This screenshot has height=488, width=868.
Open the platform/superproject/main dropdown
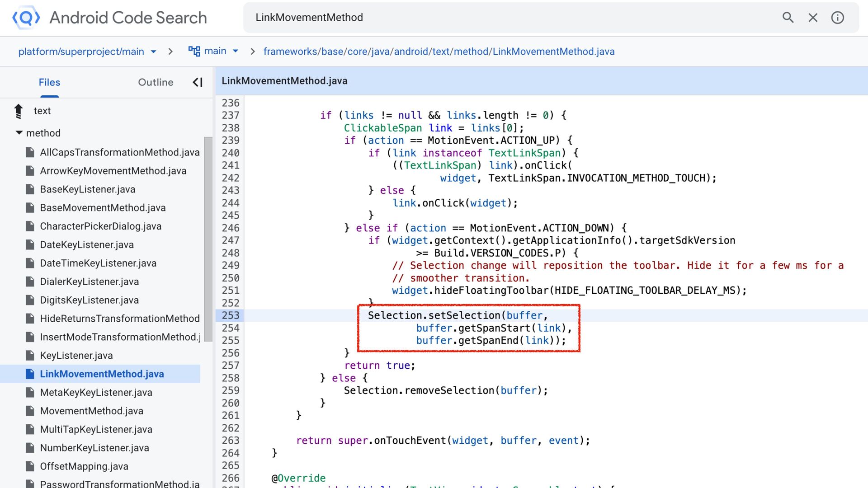[x=153, y=52]
